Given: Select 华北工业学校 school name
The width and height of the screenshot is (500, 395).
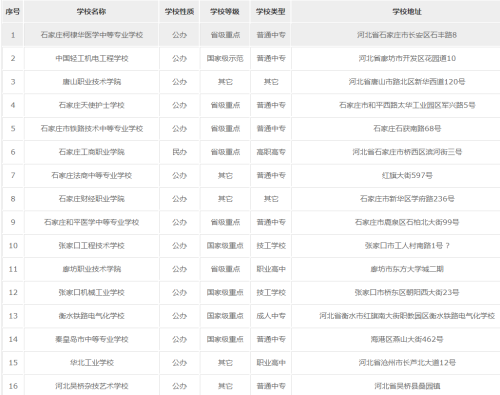Looking at the screenshot, I should pyautogui.click(x=92, y=363).
